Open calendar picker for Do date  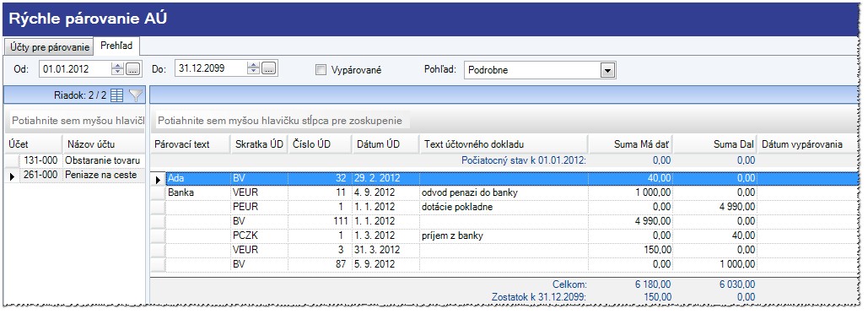[x=268, y=68]
